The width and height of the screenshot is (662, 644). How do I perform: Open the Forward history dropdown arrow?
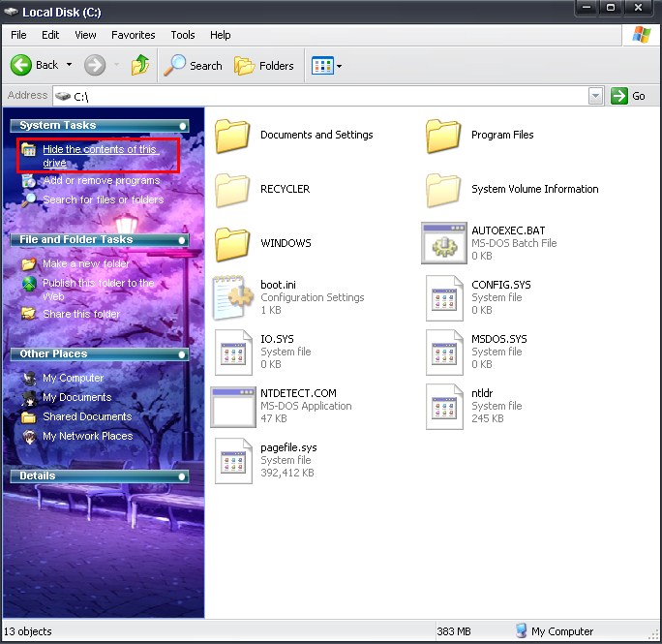(x=116, y=65)
